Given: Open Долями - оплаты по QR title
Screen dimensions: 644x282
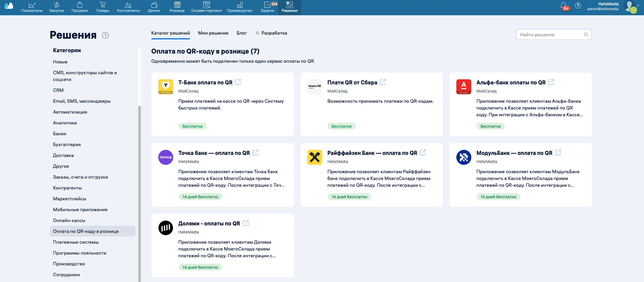Looking at the screenshot, I should click(209, 223).
